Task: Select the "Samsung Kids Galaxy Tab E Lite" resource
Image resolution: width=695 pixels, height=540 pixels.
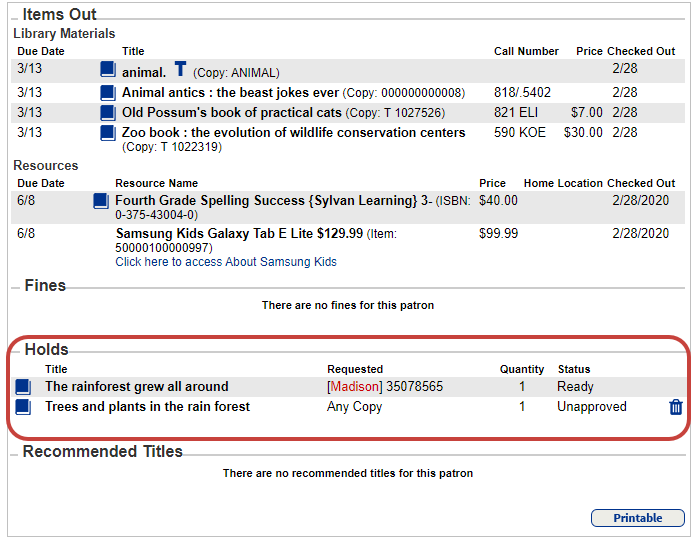Action: [x=238, y=233]
